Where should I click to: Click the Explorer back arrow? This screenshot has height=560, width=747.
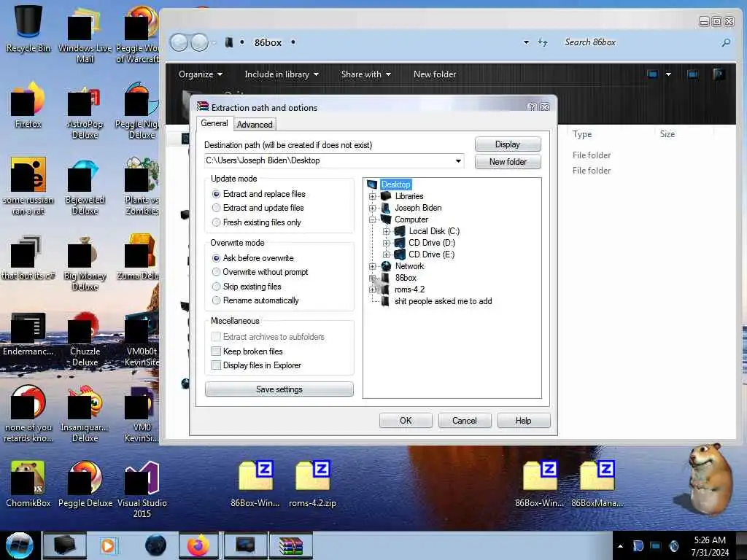179,43
